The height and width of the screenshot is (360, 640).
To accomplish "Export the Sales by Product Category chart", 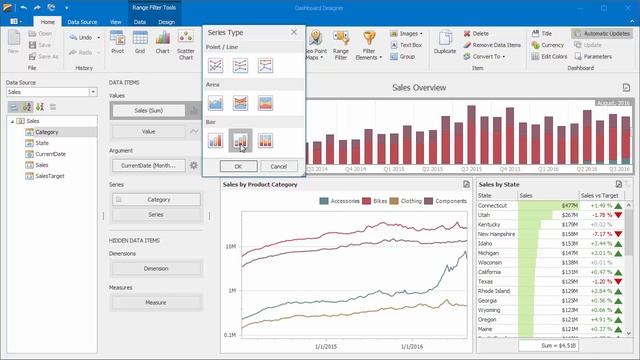I will (466, 184).
